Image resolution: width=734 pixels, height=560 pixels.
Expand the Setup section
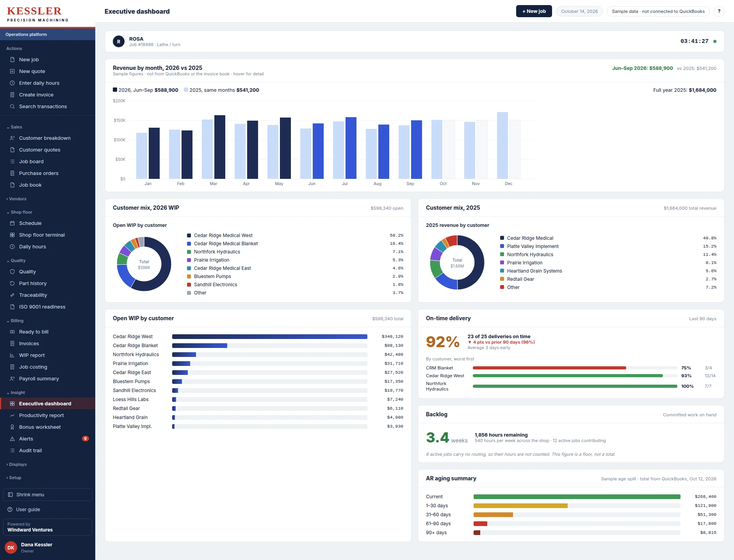pyautogui.click(x=14, y=478)
